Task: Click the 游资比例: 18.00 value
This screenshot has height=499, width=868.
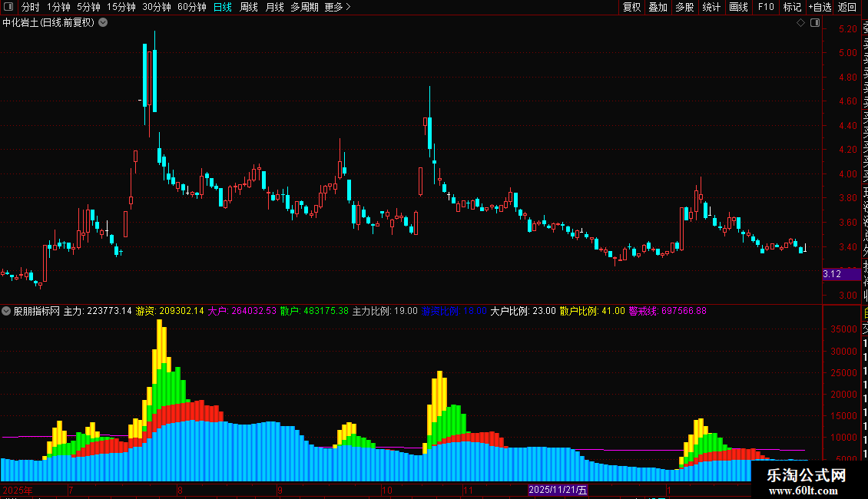Action: pyautogui.click(x=454, y=311)
